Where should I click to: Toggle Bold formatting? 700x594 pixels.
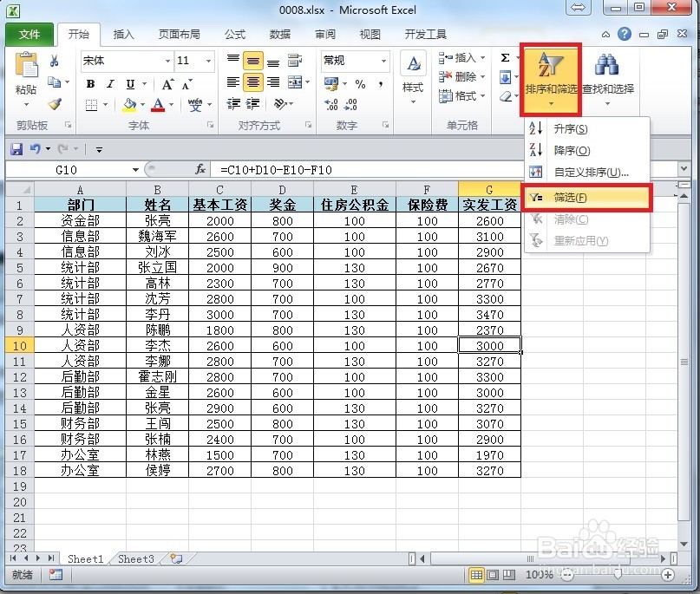(x=90, y=84)
